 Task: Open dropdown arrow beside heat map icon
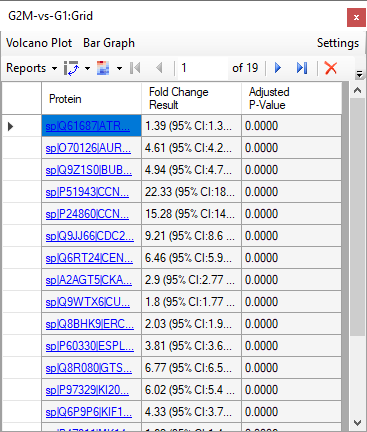pos(119,68)
